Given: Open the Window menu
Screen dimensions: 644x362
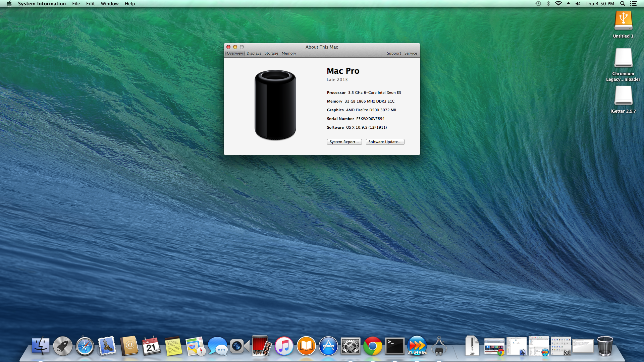Looking at the screenshot, I should 109,4.
